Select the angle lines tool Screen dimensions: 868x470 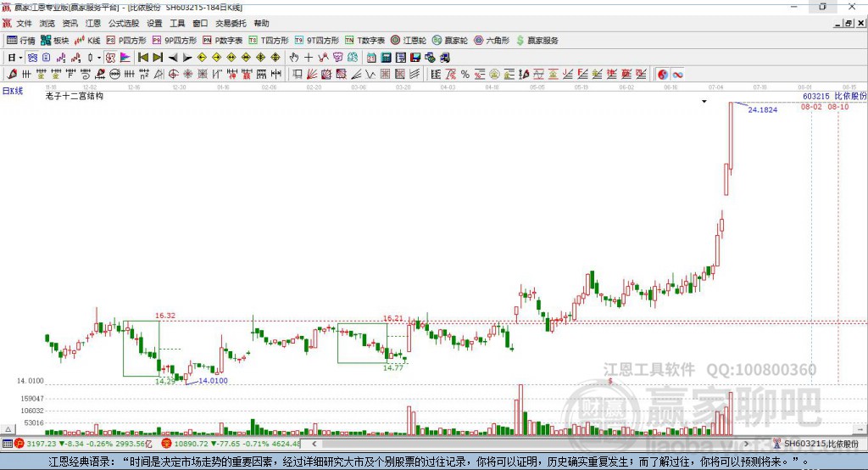pyautogui.click(x=357, y=74)
